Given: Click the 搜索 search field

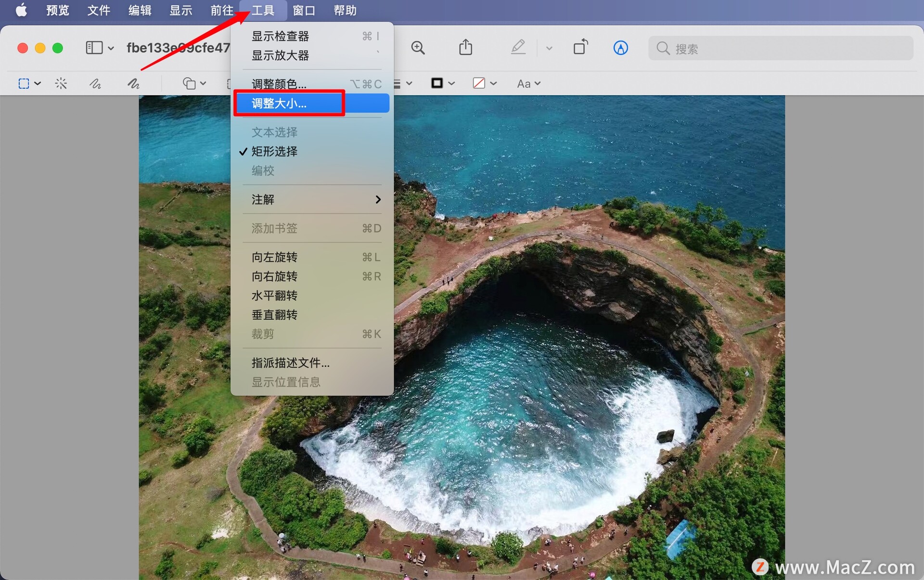Looking at the screenshot, I should pyautogui.click(x=781, y=48).
